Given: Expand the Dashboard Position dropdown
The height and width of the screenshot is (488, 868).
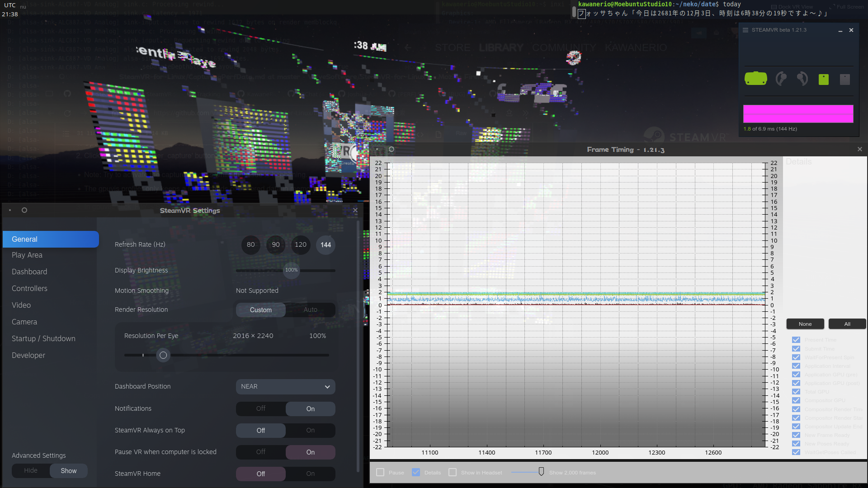Looking at the screenshot, I should click(x=286, y=387).
